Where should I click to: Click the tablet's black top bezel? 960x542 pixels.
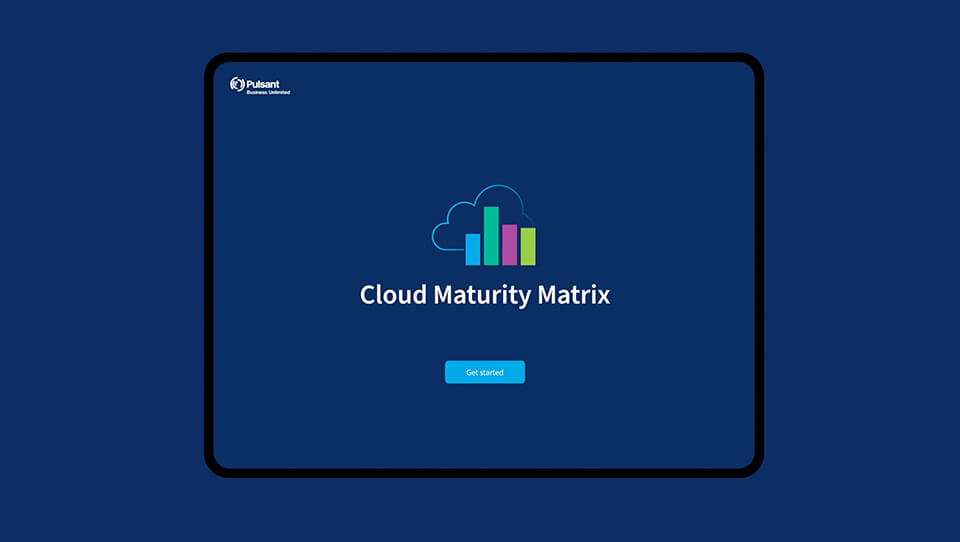tap(484, 57)
